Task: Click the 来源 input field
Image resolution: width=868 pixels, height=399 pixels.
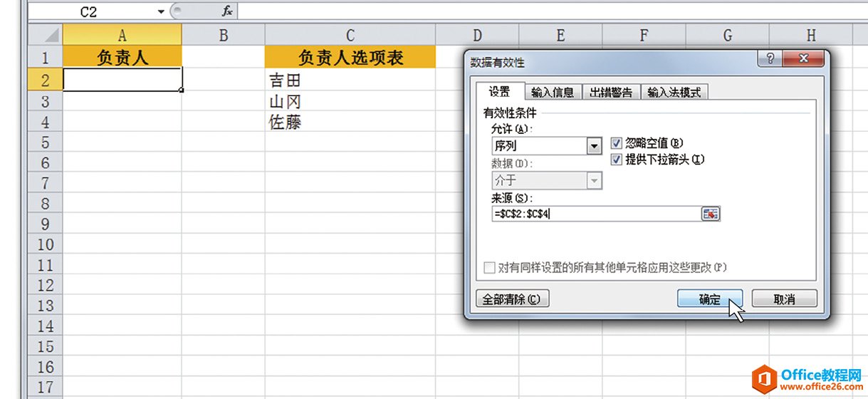Action: (x=596, y=213)
